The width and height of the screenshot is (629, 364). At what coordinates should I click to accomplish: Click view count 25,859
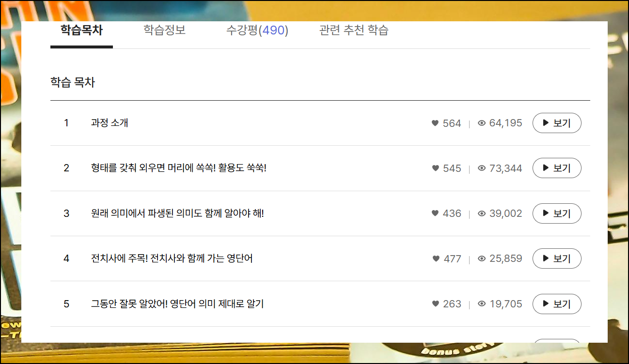(x=505, y=258)
